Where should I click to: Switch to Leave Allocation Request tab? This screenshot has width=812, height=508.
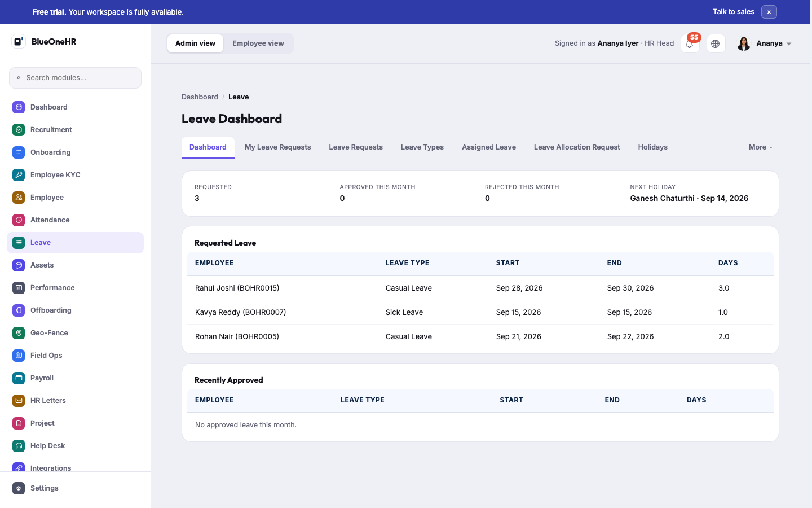[x=577, y=147]
